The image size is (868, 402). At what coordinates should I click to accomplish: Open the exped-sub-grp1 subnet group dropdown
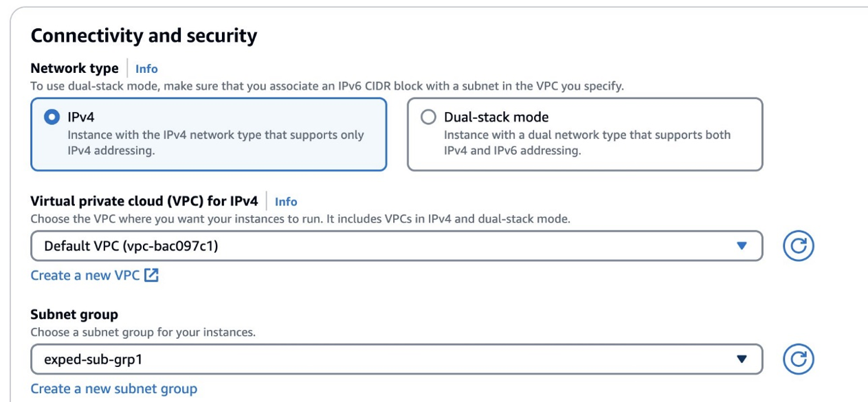click(385, 359)
